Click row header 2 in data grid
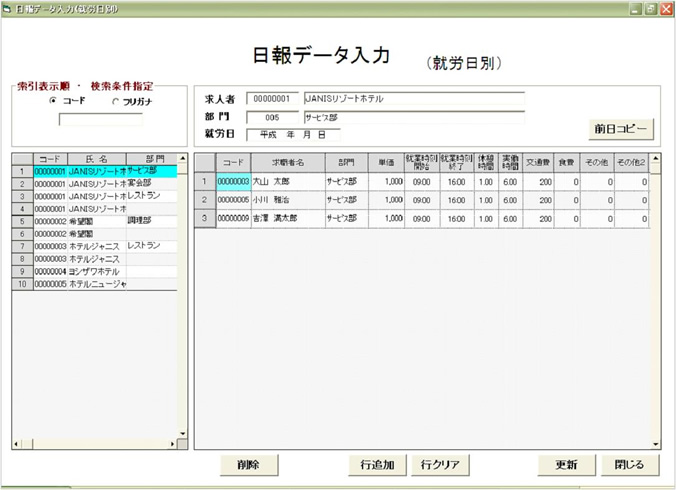This screenshot has height=490, width=676. click(204, 199)
